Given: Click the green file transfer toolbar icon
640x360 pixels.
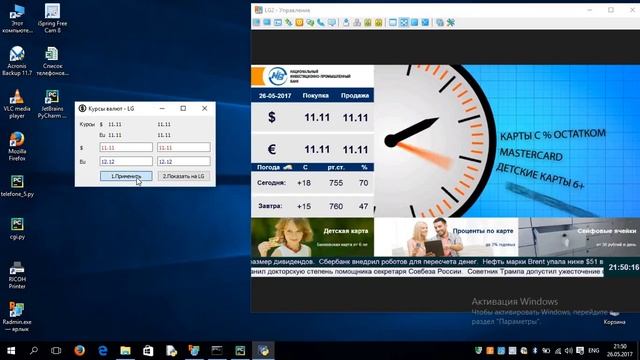Looking at the screenshot, I should 289,22.
